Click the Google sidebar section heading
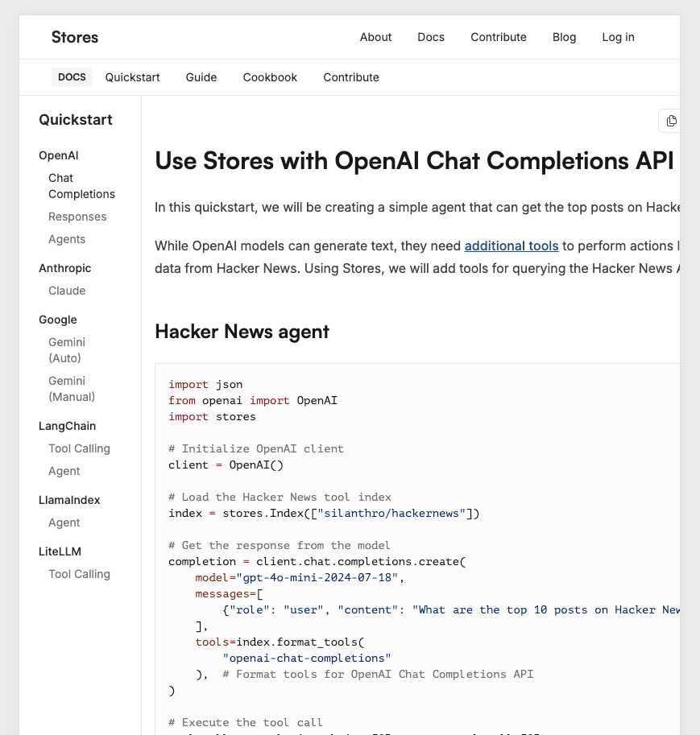 [58, 320]
